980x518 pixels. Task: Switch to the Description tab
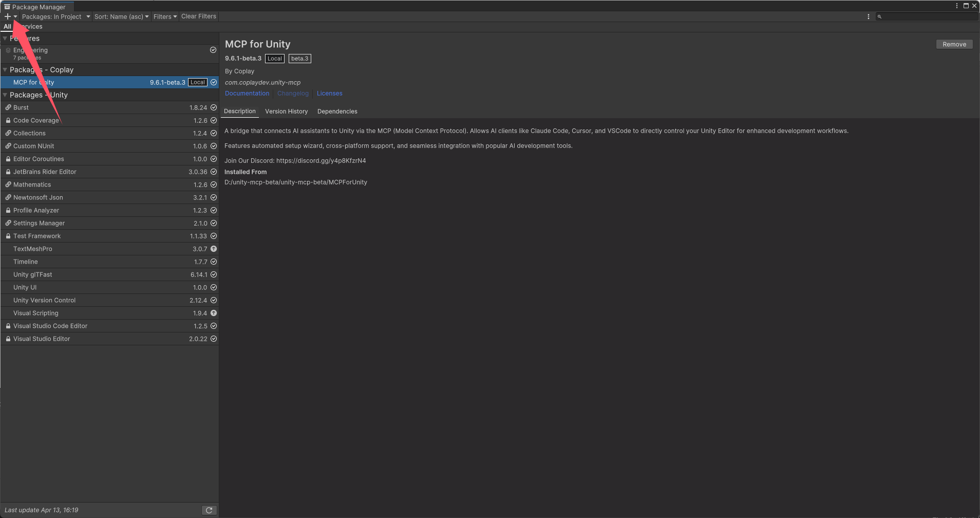coord(240,111)
